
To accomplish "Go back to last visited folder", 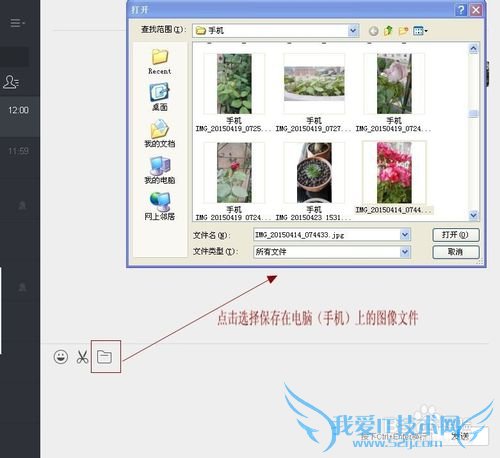I will click(x=374, y=31).
